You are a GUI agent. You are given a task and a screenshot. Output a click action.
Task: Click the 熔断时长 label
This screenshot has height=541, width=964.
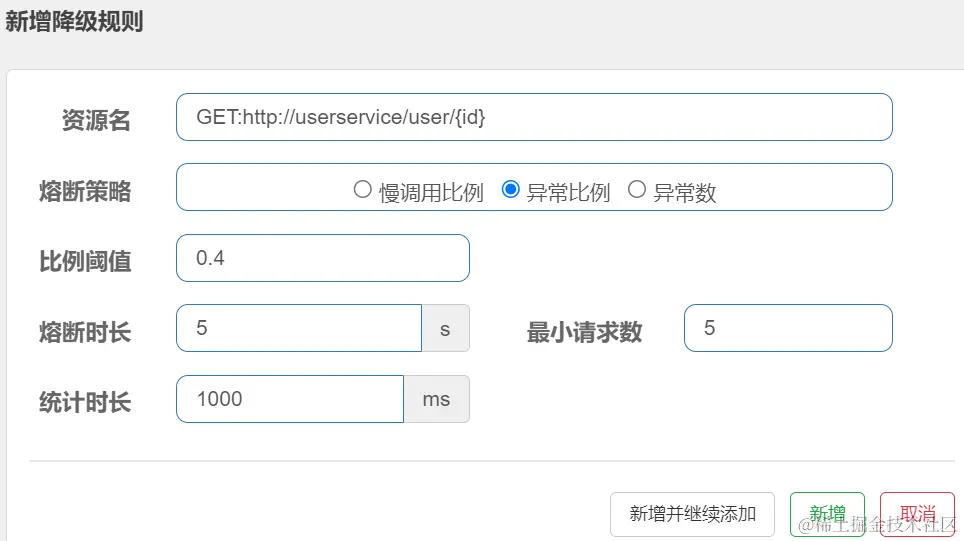pos(85,332)
